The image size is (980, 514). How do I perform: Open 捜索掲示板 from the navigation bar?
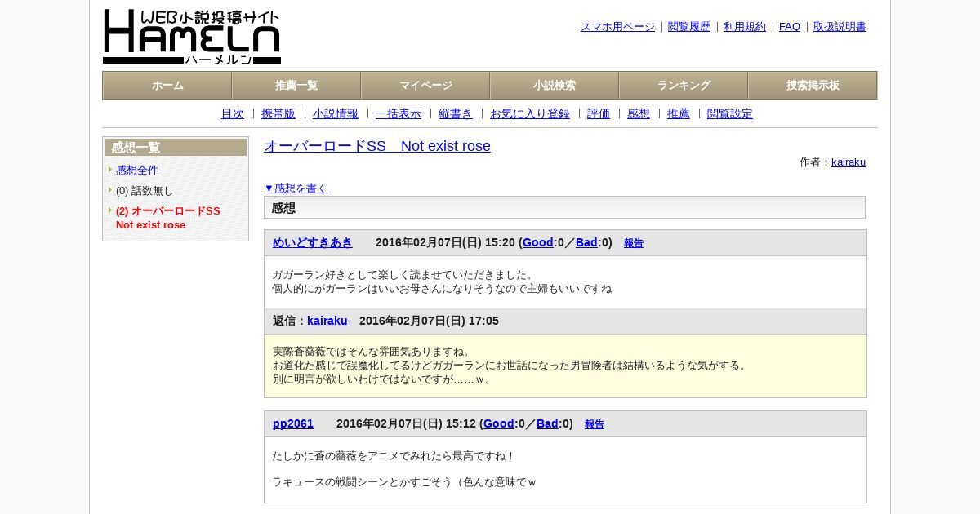(813, 86)
